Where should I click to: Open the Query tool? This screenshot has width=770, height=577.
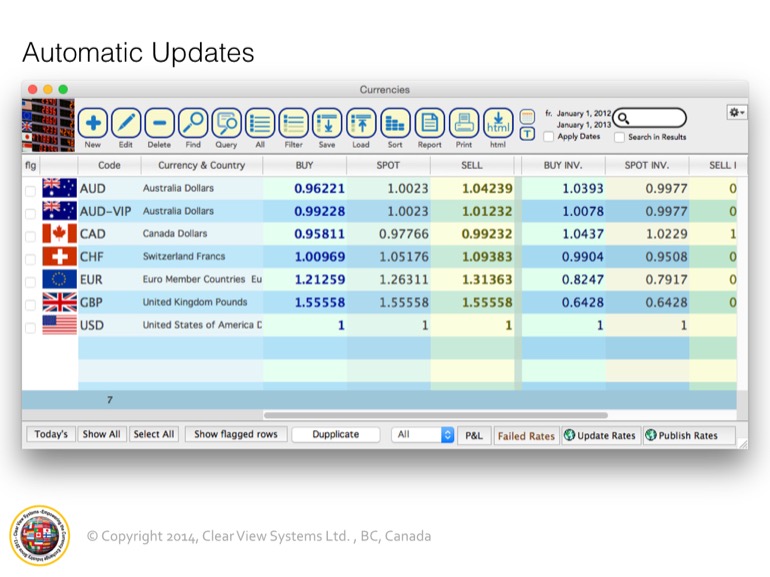226,123
